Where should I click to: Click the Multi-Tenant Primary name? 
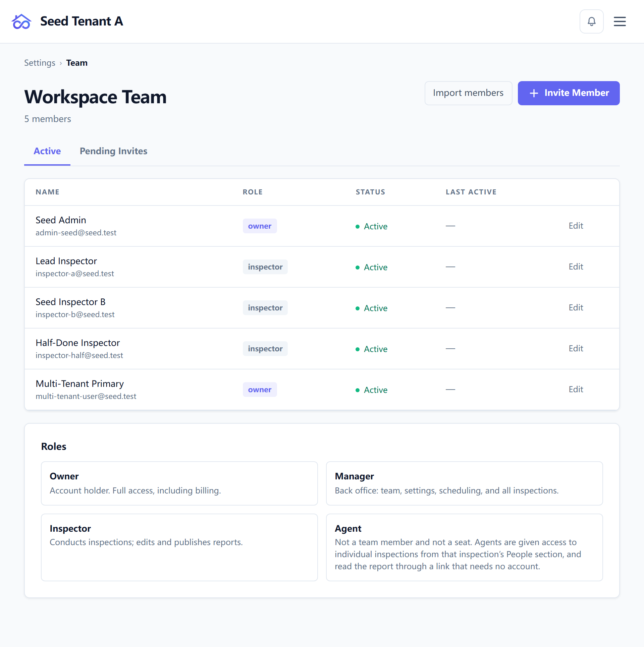coord(80,384)
